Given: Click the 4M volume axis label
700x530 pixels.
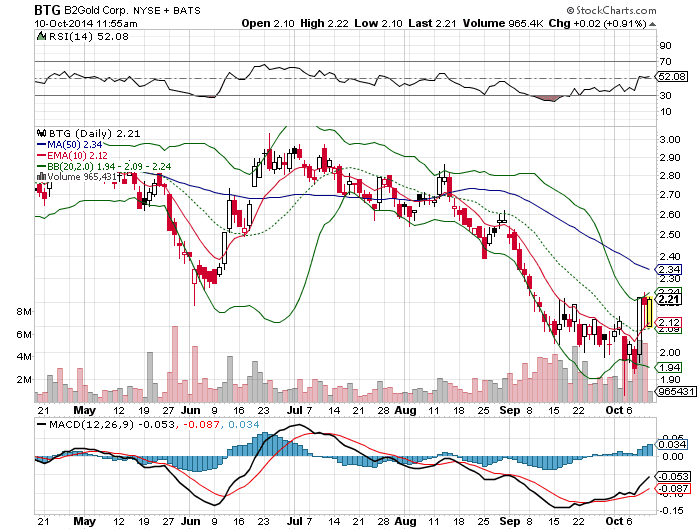Looking at the screenshot, I should [x=24, y=357].
